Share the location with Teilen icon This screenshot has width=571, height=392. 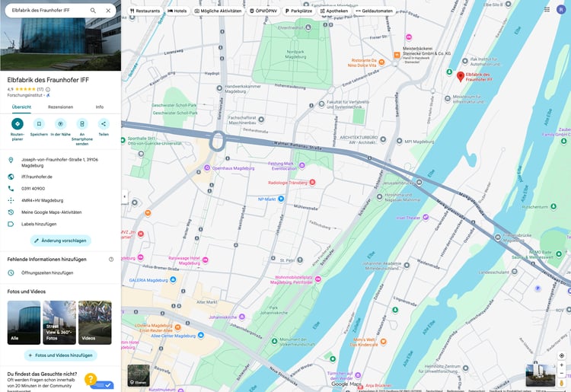pos(104,124)
